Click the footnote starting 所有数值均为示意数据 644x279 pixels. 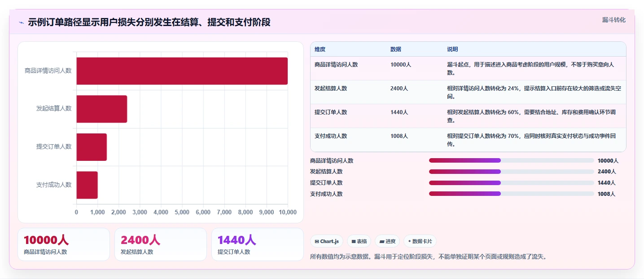(429, 257)
